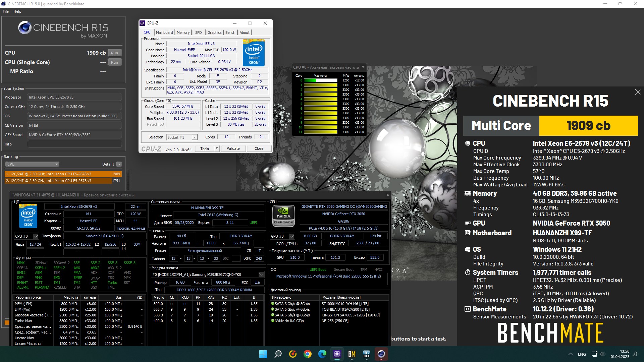The width and height of the screenshot is (644, 362).
Task: Open taskbar Search
Action: [278, 354]
